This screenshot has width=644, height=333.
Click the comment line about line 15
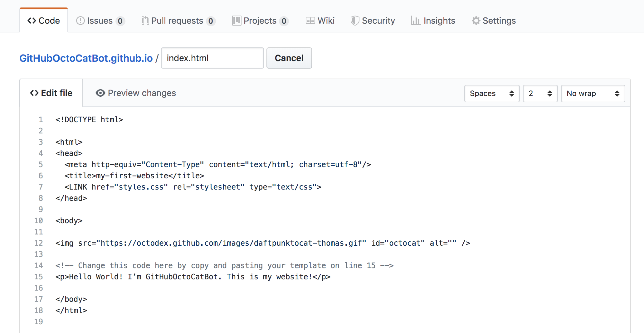(x=225, y=266)
